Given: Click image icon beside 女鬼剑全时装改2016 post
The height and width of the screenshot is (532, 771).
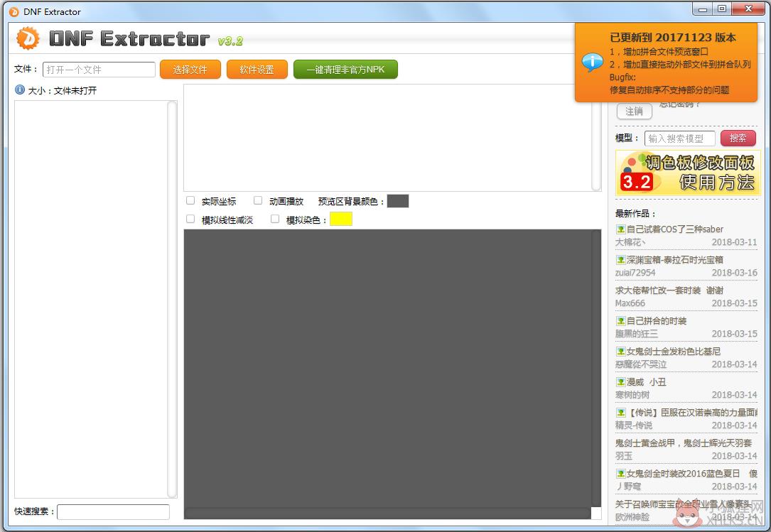Looking at the screenshot, I should (x=620, y=473).
